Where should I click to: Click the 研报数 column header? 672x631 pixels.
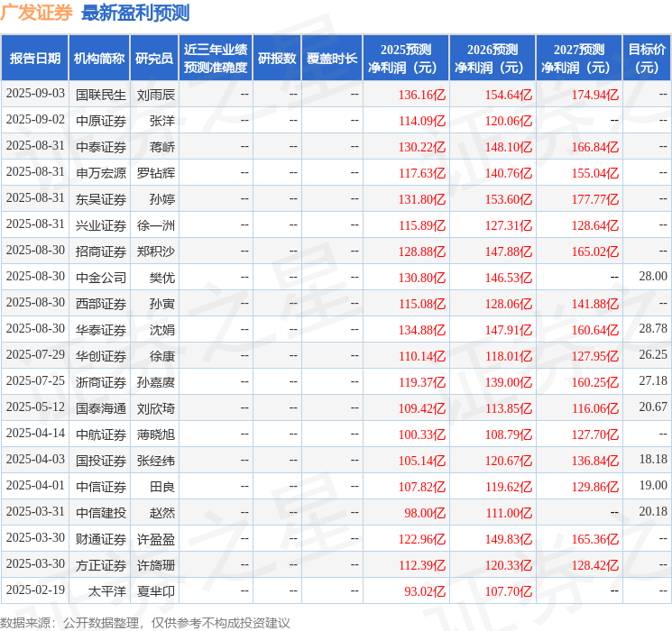coord(277,59)
